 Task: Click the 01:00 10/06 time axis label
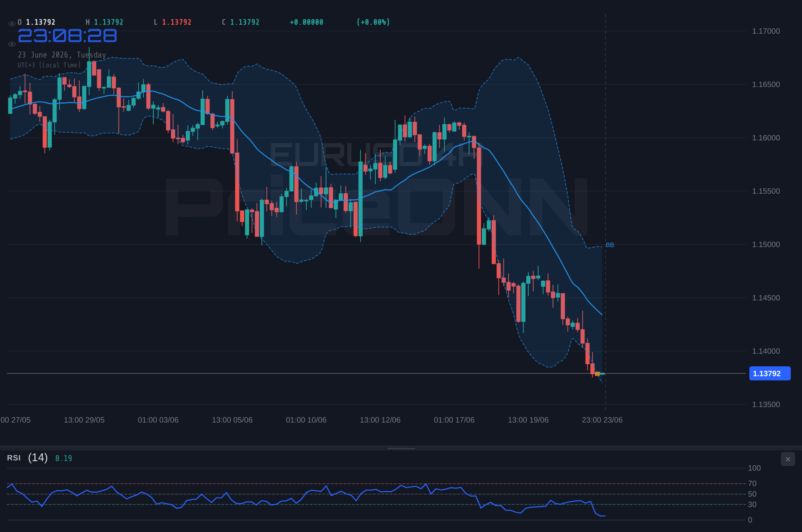click(x=306, y=420)
